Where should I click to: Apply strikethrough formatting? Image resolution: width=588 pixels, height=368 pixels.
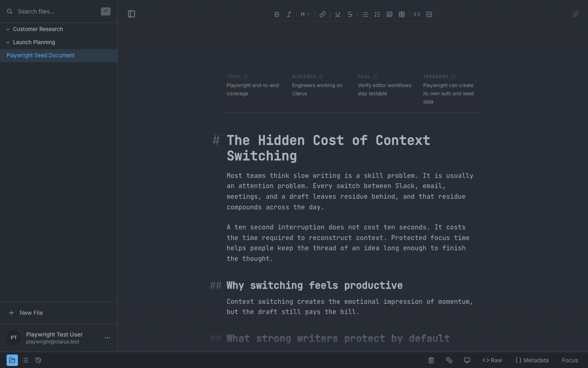pyautogui.click(x=350, y=14)
